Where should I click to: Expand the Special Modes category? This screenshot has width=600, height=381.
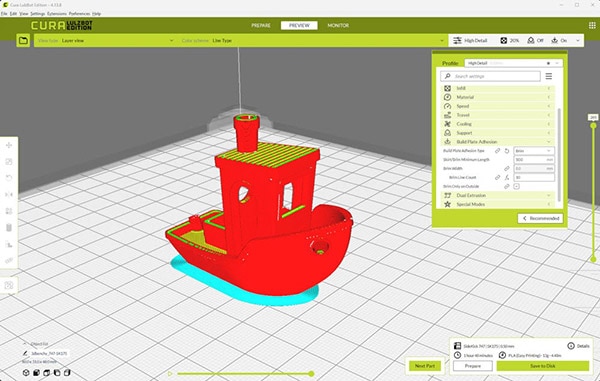[497, 204]
